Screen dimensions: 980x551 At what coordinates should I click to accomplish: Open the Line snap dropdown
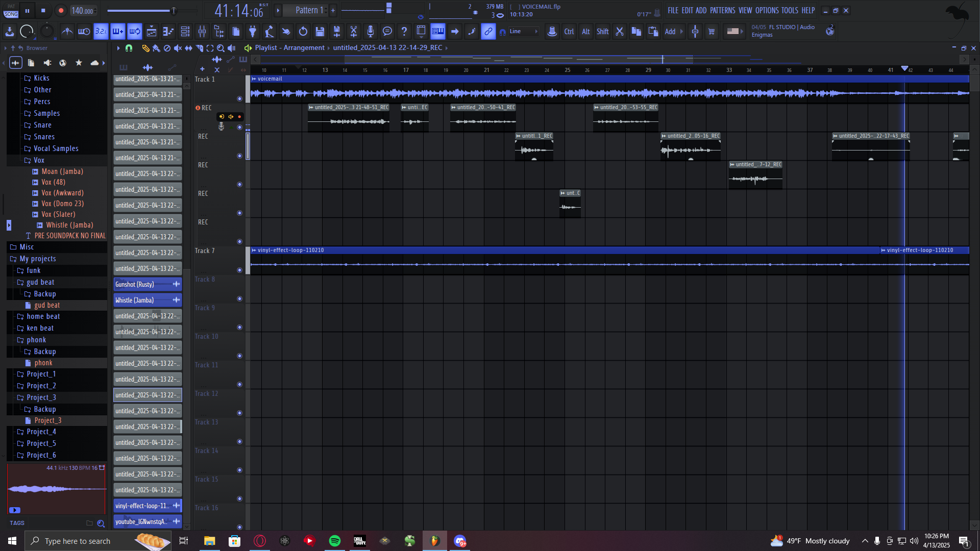coord(524,32)
